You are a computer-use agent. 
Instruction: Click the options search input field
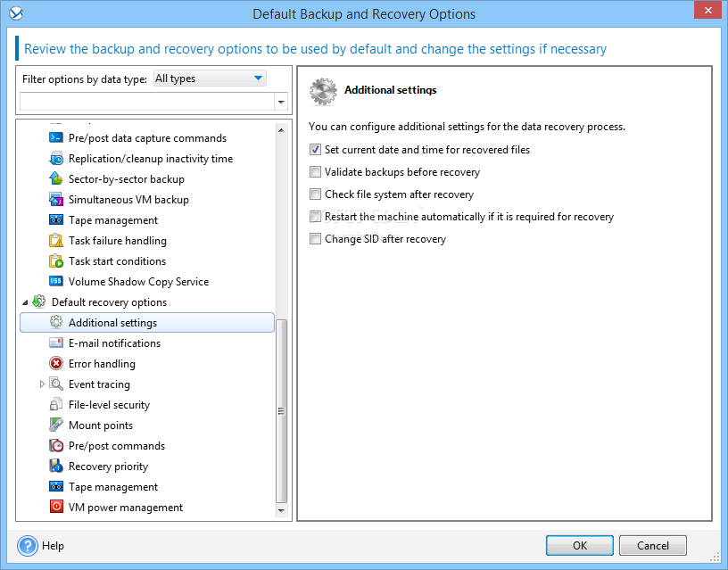point(147,102)
